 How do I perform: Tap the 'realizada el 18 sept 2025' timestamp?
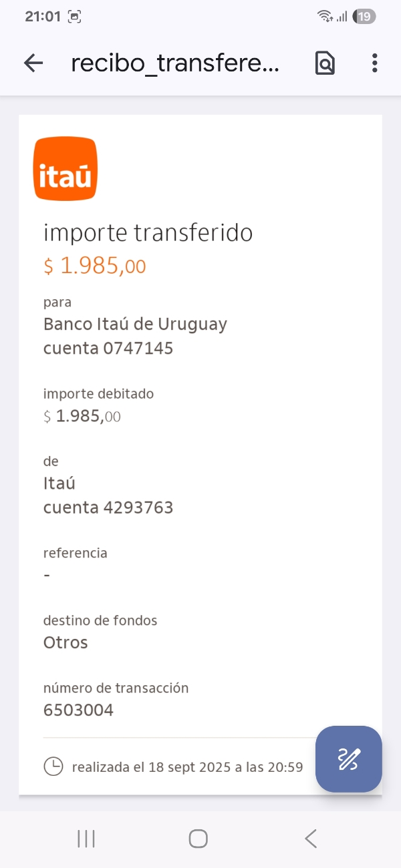coord(187,767)
